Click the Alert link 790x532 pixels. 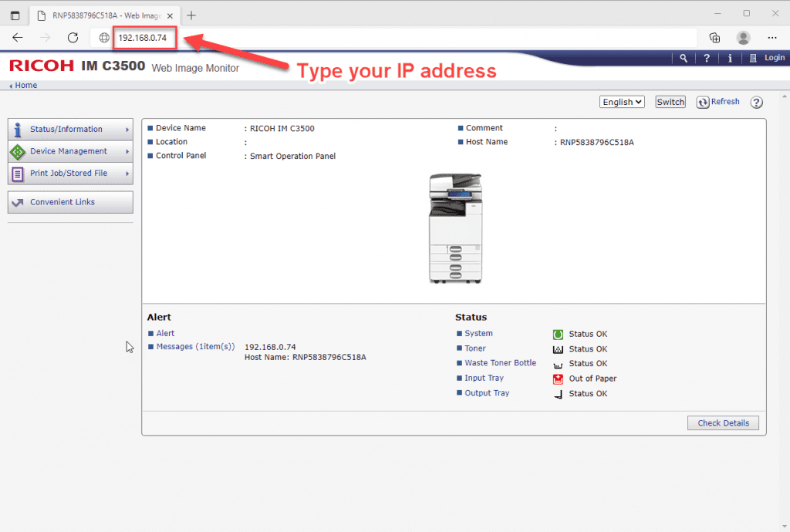tap(165, 333)
